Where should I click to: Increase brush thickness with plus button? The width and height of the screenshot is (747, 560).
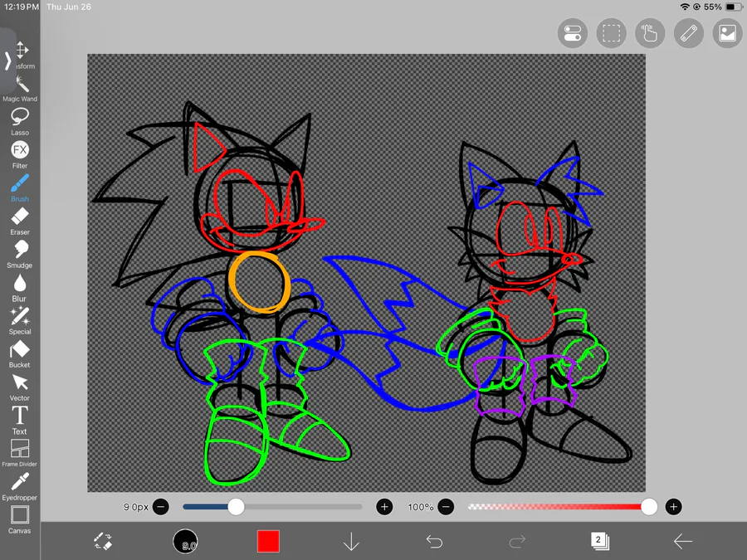(x=384, y=507)
